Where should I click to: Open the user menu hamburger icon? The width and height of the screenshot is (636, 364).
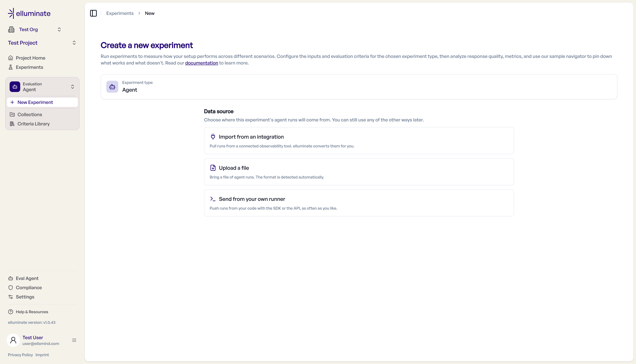74,340
